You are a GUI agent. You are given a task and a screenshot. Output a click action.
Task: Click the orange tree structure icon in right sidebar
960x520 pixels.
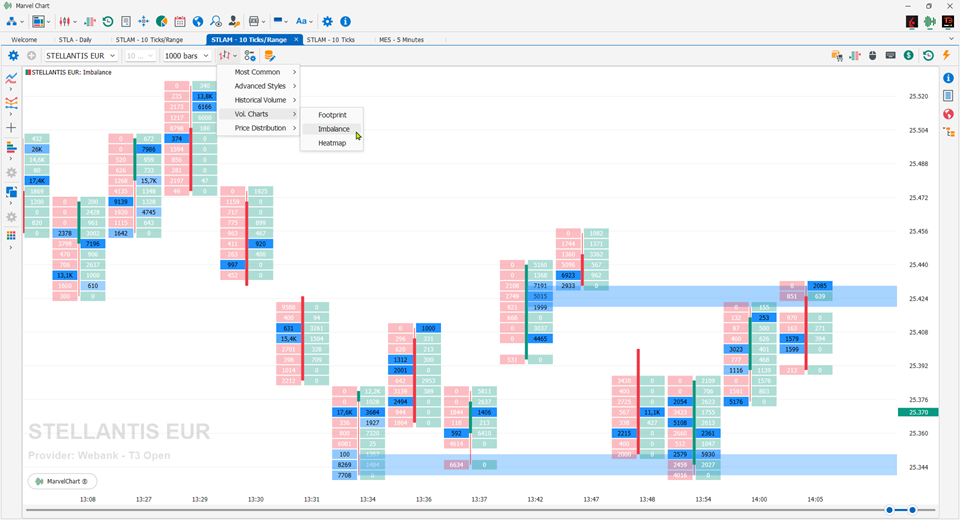948,132
